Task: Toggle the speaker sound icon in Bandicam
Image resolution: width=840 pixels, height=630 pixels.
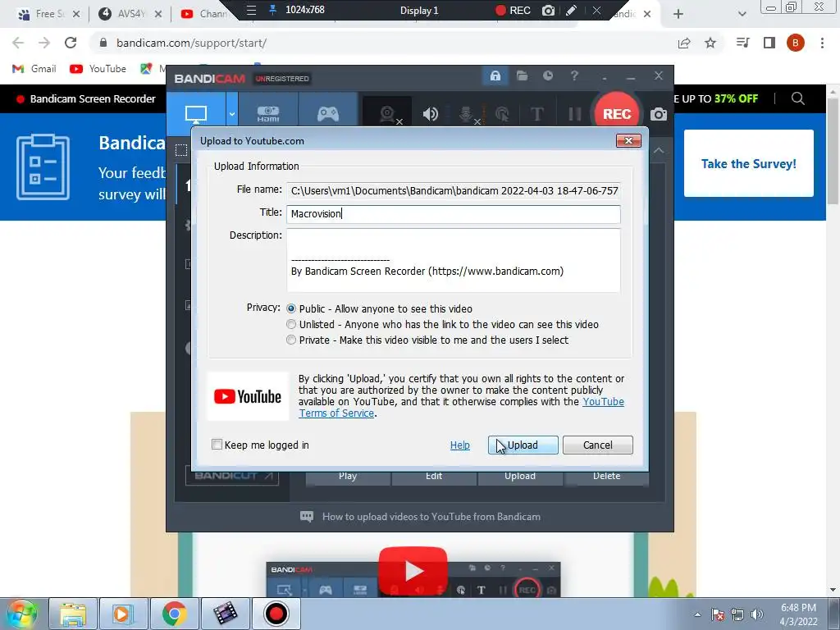Action: 430,113
